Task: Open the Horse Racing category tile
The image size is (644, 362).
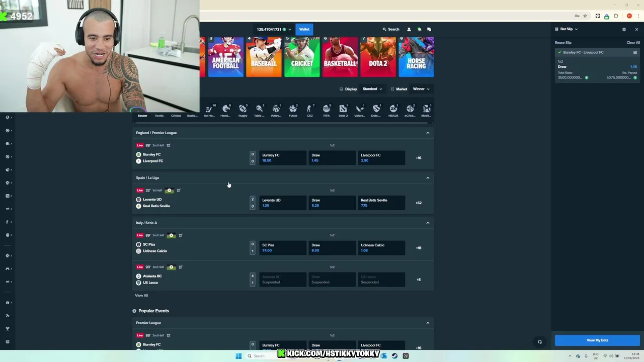Action: pos(416,56)
